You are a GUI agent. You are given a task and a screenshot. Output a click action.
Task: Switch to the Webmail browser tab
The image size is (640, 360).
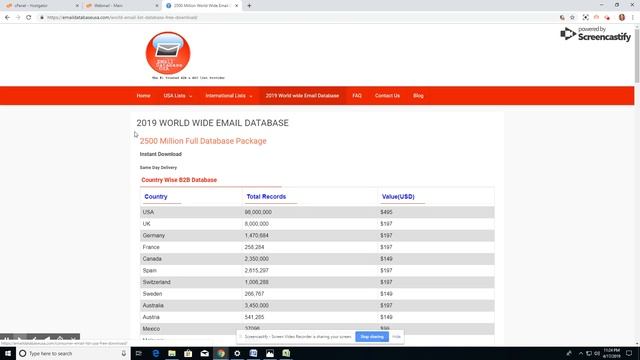pyautogui.click(x=121, y=6)
